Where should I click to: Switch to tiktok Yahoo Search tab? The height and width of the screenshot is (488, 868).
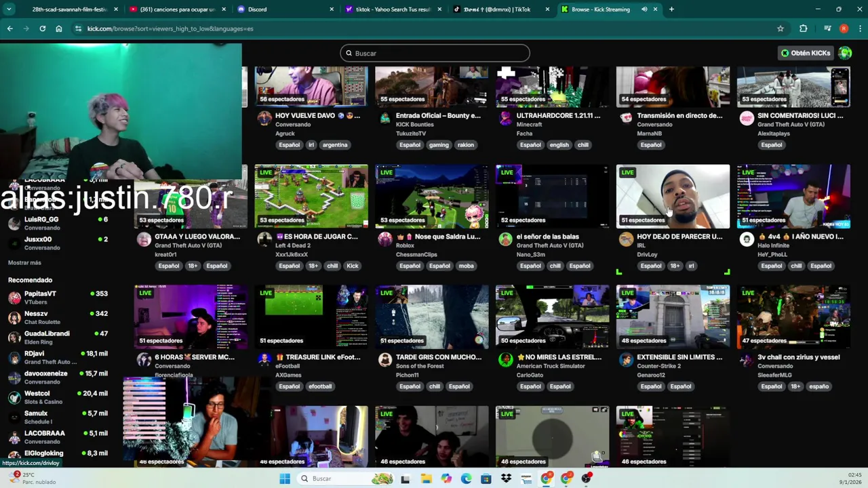pos(392,9)
